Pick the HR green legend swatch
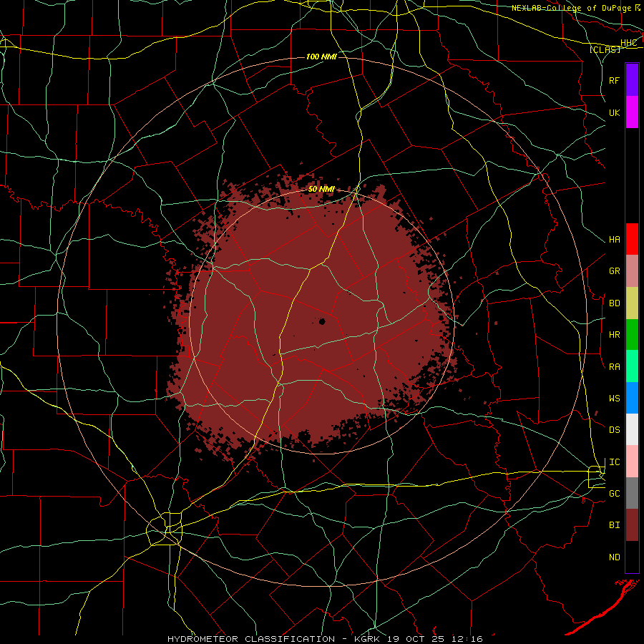Viewport: 644px width, 644px height. tap(632, 335)
